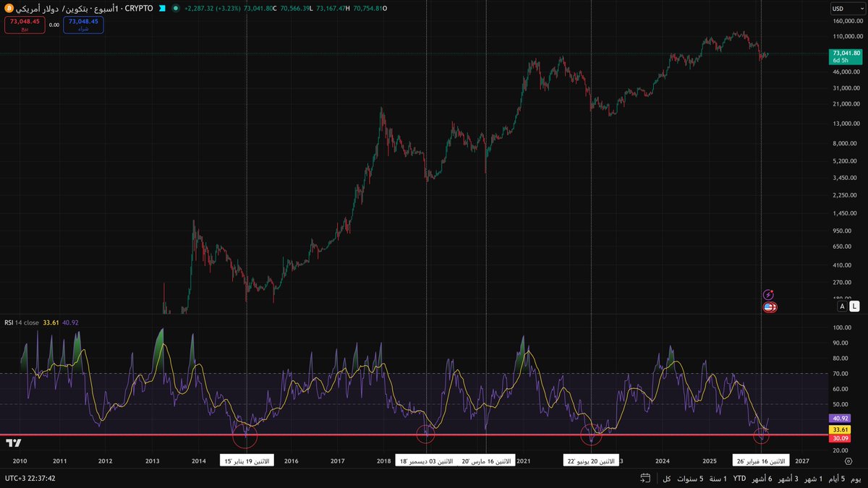Screen dimensions: 868x488
Task: Click the blue buy button 73,048.45
Action: point(83,25)
